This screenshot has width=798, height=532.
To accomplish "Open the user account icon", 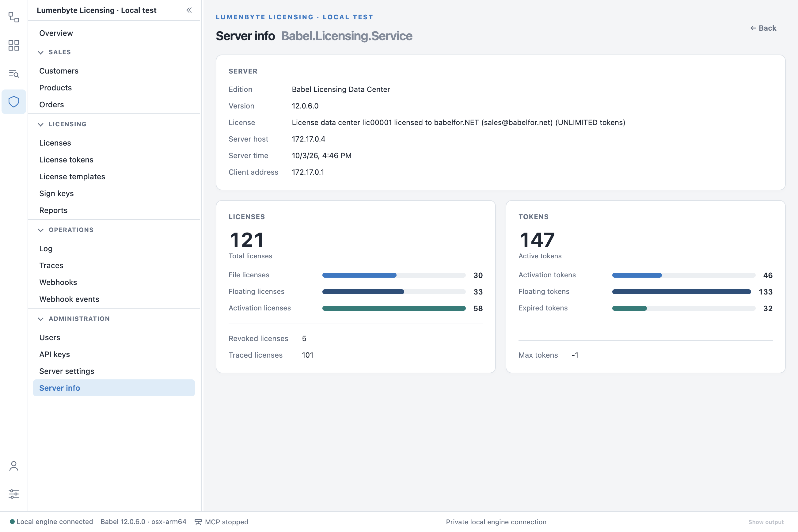I will tap(13, 466).
